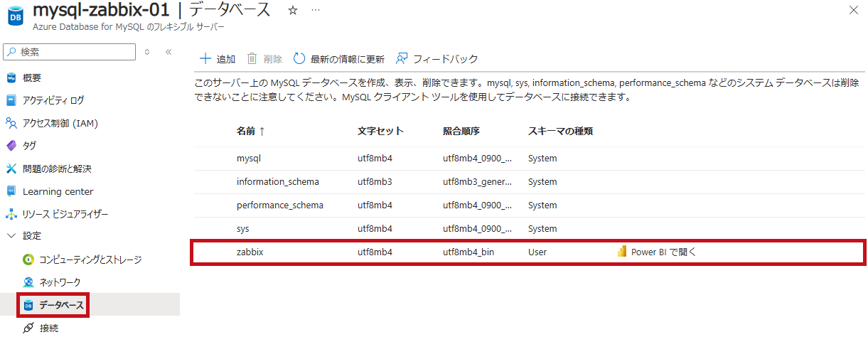Click the 削除 trash can button
868x337 pixels.
tap(264, 58)
